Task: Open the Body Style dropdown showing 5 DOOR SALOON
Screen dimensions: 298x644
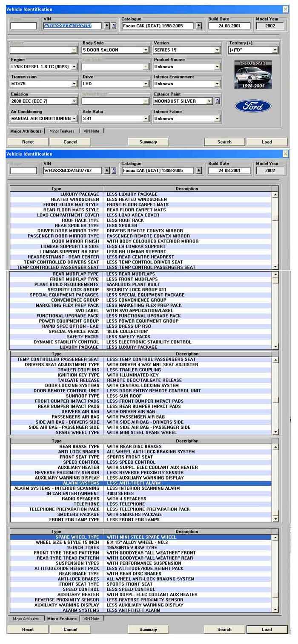Action: pos(146,50)
